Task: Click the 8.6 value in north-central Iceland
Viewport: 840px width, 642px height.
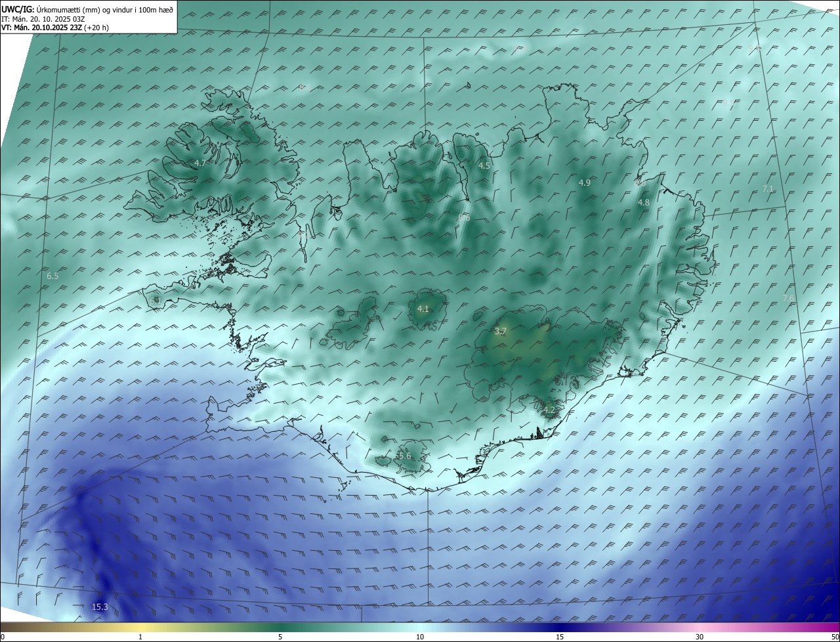Action: [465, 217]
